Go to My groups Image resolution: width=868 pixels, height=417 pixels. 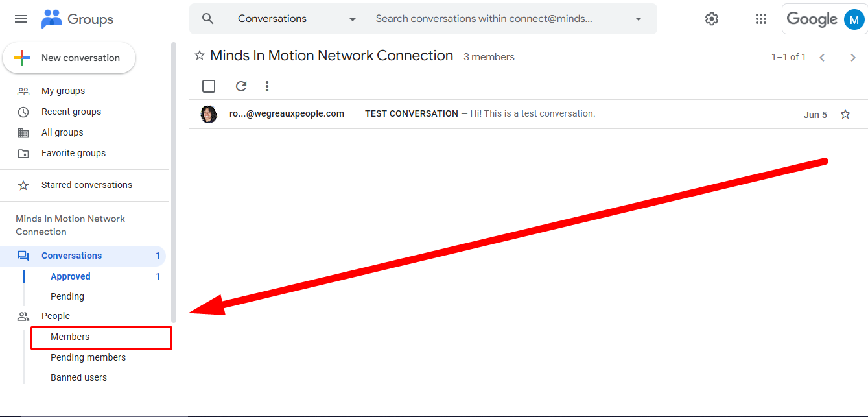point(63,91)
